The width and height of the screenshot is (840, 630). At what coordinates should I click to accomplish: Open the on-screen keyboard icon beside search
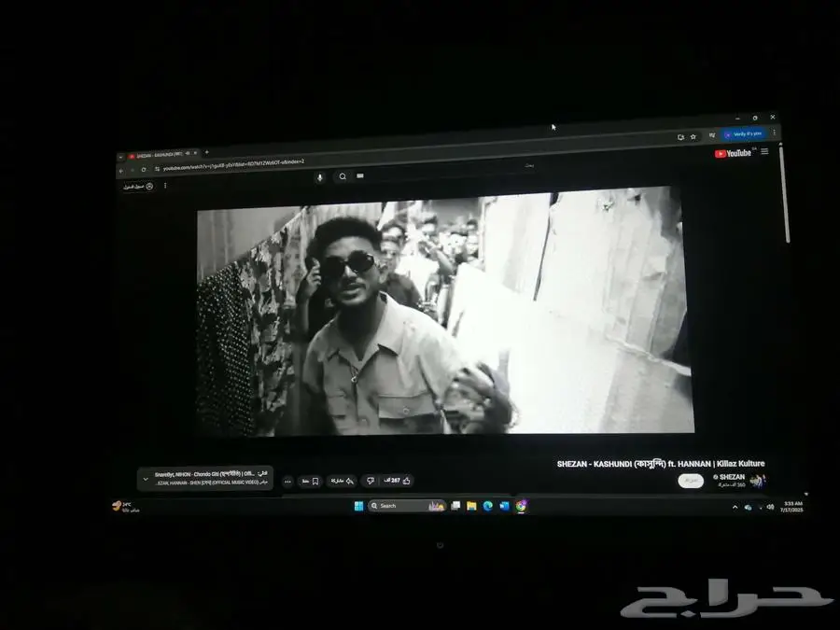(360, 175)
